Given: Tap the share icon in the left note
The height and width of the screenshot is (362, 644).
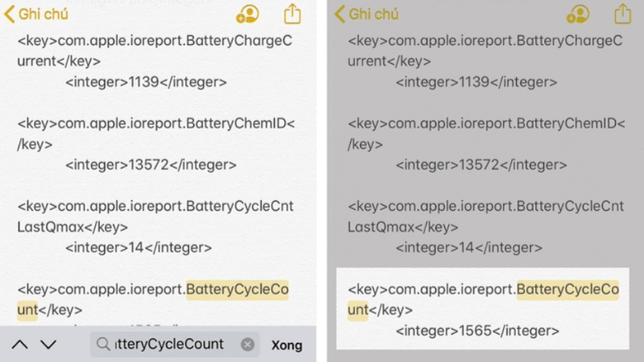Looking at the screenshot, I should tap(292, 14).
